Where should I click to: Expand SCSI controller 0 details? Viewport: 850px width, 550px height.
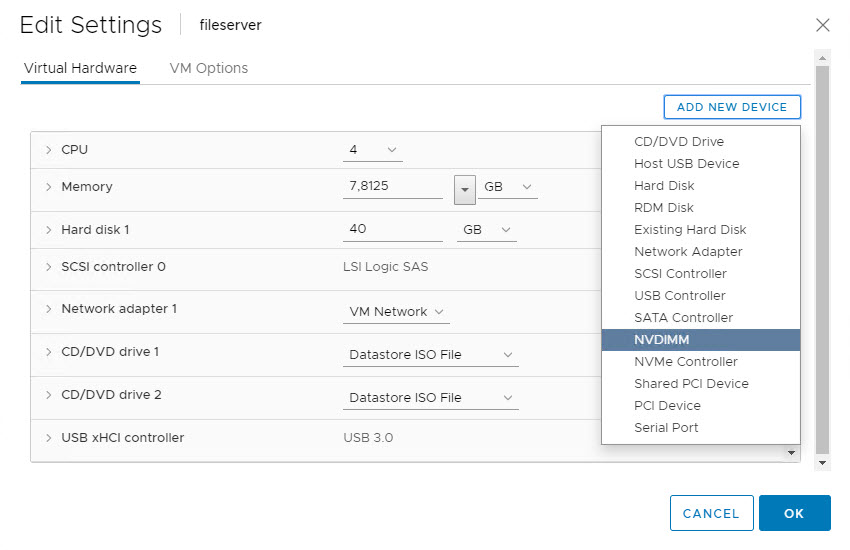tap(48, 267)
